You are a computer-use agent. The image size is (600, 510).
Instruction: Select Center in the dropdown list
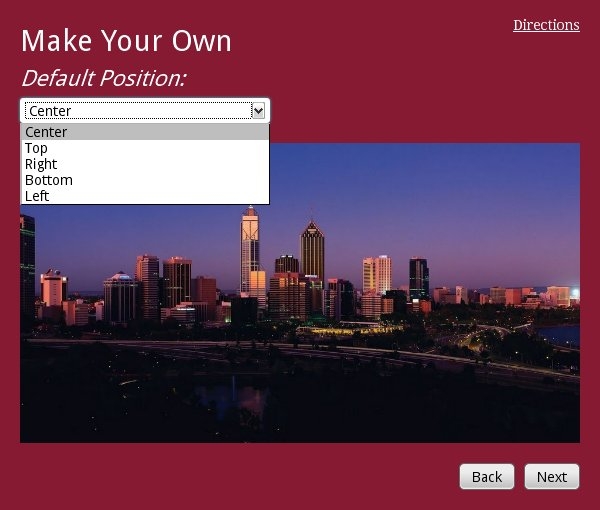click(145, 132)
